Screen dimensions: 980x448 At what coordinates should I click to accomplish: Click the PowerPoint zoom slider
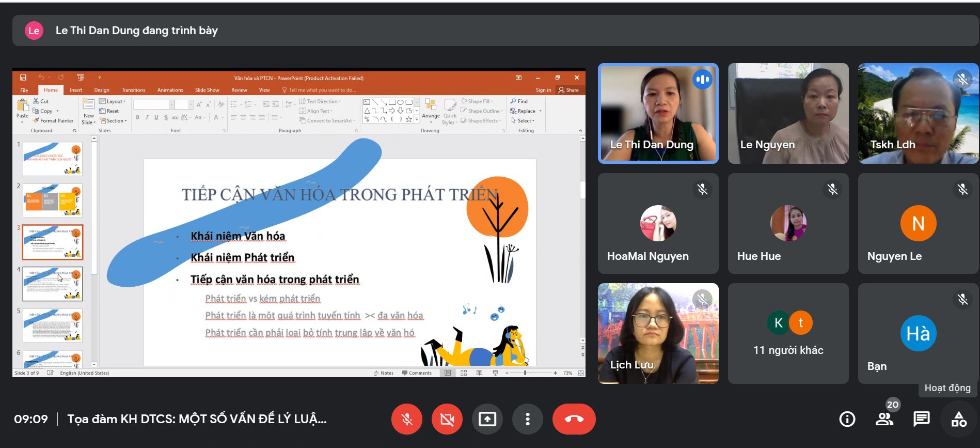(x=525, y=373)
